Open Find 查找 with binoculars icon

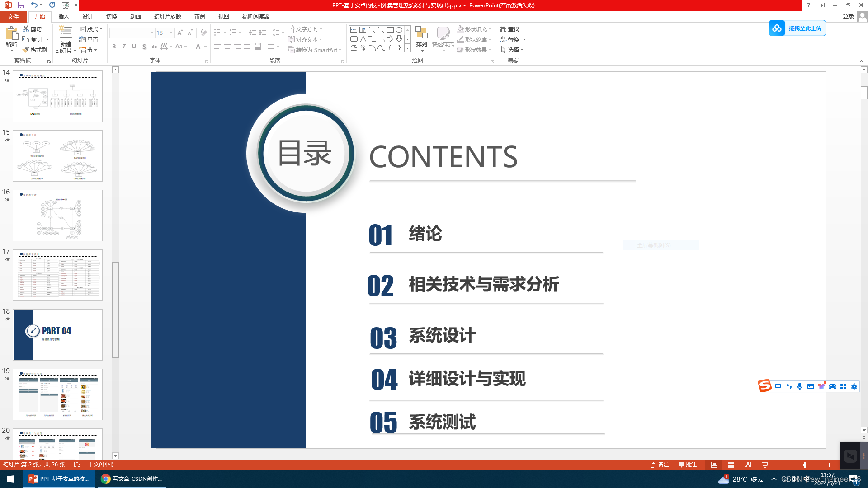(x=509, y=29)
